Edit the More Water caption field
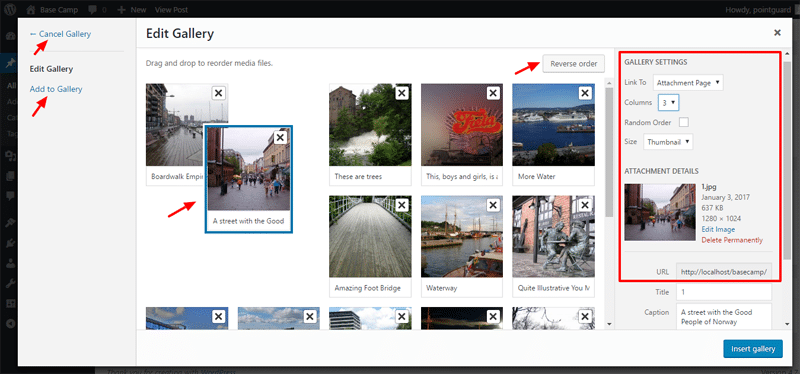The width and height of the screenshot is (800, 374). pos(553,177)
